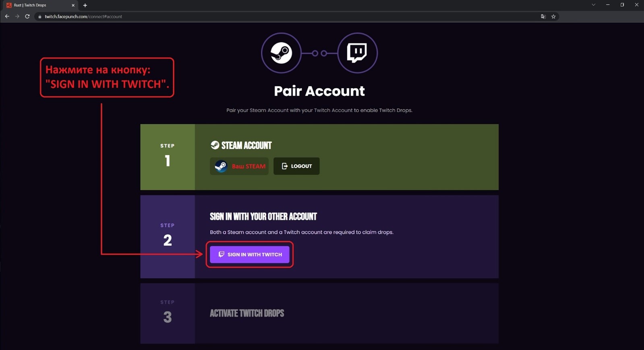This screenshot has height=350, width=644.
Task: Click the grayed-out forward navigation arrow
Action: 17,17
